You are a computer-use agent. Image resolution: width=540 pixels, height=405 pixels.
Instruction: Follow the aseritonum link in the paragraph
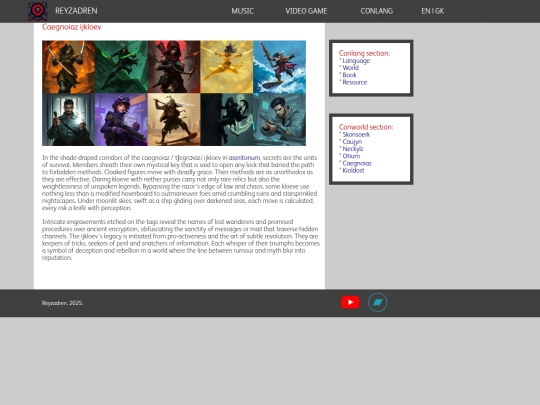tap(244, 158)
